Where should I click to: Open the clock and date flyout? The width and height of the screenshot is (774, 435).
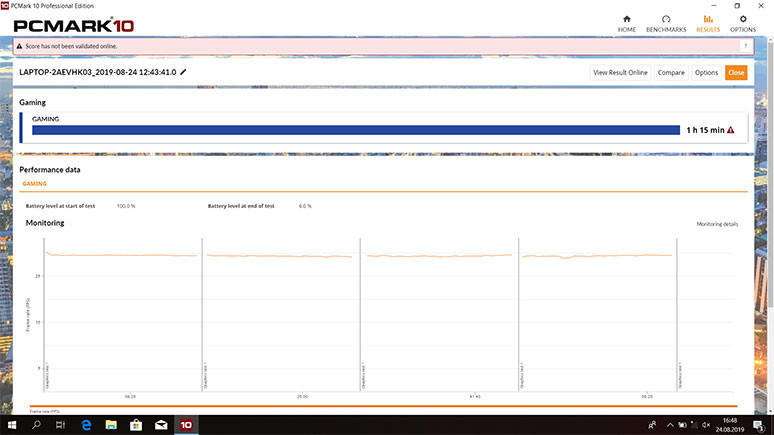point(730,425)
